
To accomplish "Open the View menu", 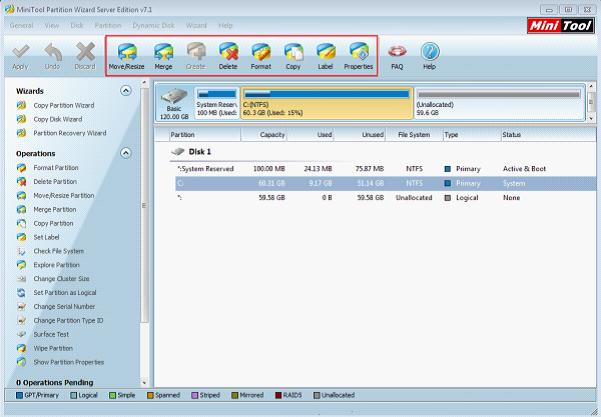I will (52, 26).
